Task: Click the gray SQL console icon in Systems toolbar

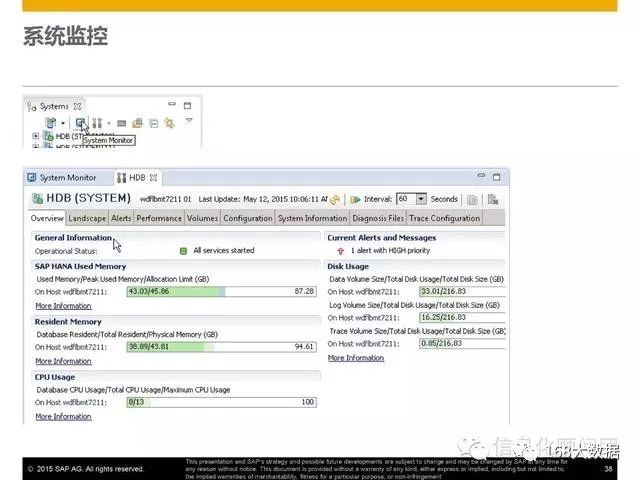Action: (122, 123)
